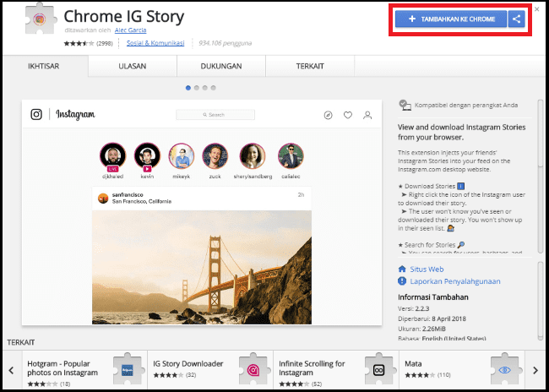Screen dimensions: 549x392
Task: Click the compass explore icon in the preview
Action: click(x=328, y=115)
